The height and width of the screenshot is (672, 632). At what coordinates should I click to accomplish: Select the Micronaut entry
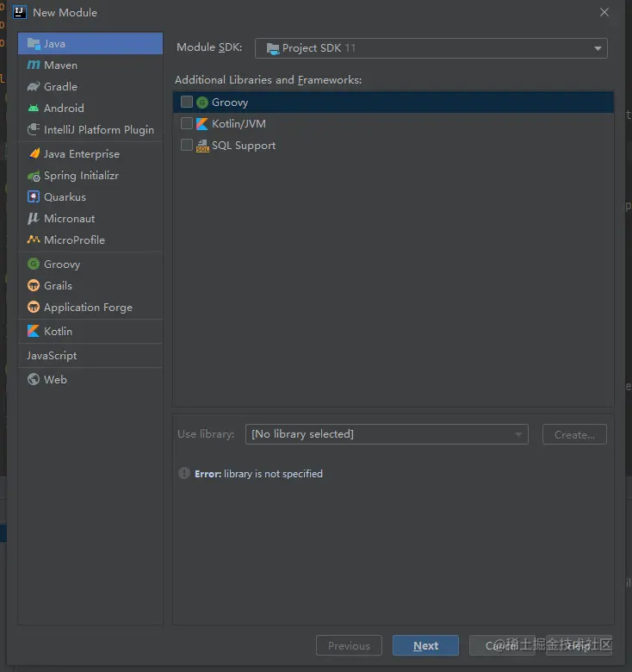pyautogui.click(x=90, y=219)
